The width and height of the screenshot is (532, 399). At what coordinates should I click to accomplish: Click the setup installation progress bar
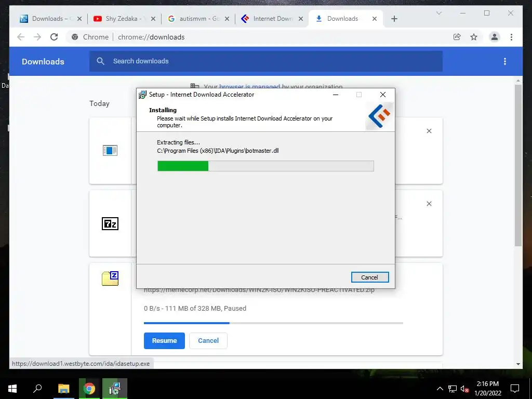click(265, 166)
